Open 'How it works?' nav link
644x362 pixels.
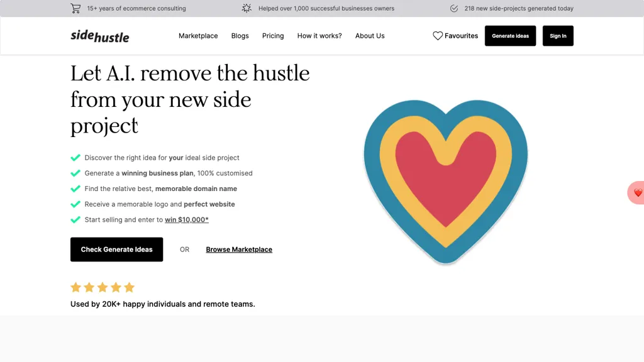coord(319,36)
